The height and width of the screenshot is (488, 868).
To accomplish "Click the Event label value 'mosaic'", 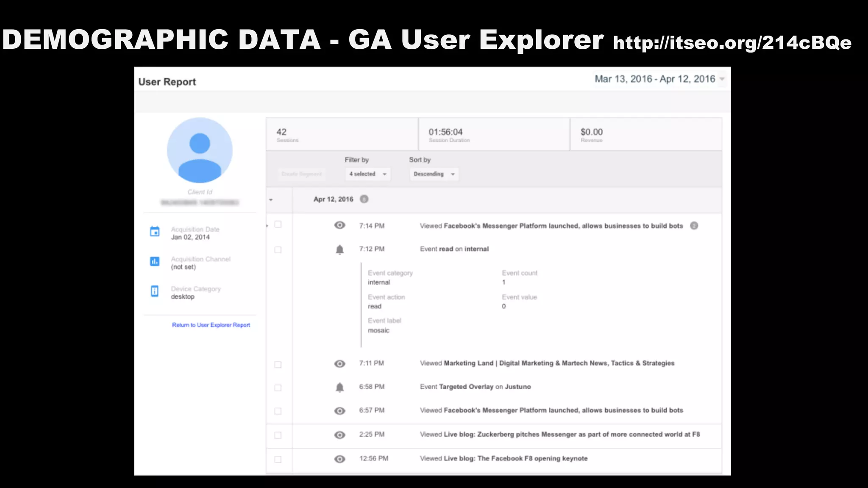I will [378, 330].
